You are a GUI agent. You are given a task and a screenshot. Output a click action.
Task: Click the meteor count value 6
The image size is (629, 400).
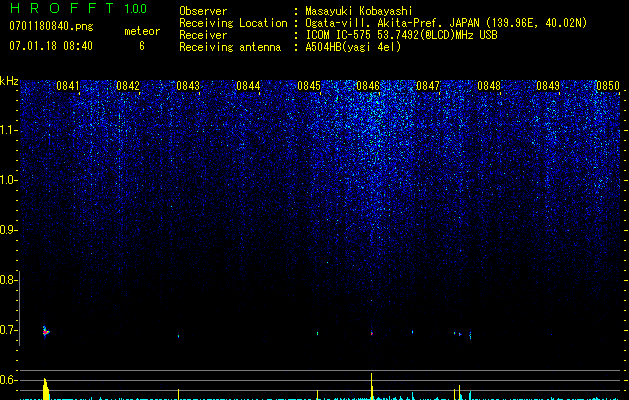click(x=142, y=46)
